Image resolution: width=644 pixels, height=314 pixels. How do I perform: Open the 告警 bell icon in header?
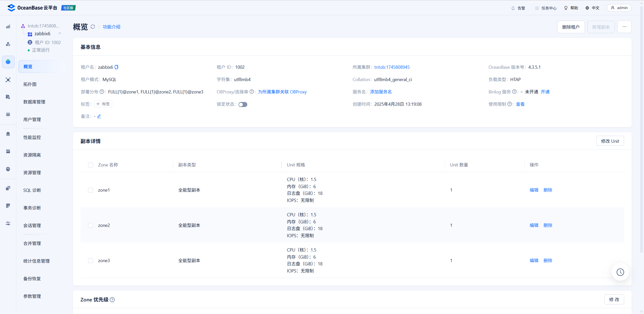click(513, 8)
